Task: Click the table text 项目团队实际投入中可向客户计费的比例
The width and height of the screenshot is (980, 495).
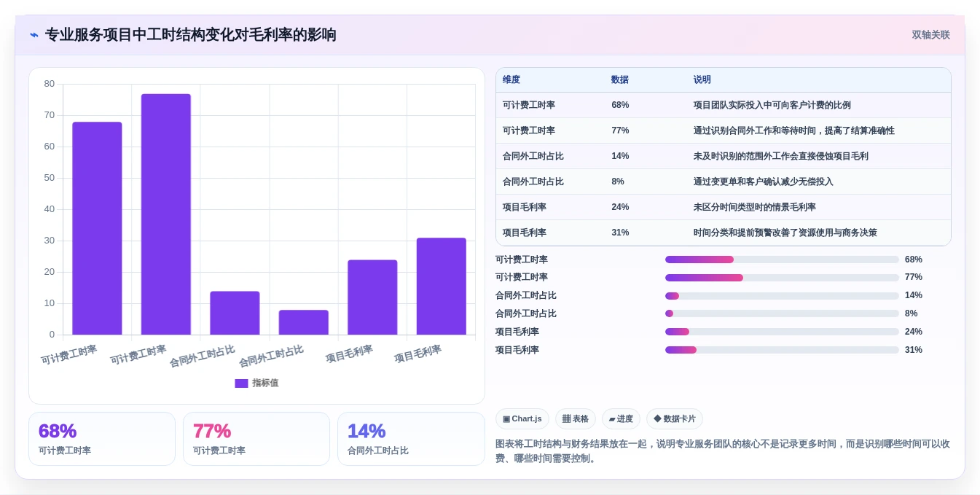Action: pos(772,105)
